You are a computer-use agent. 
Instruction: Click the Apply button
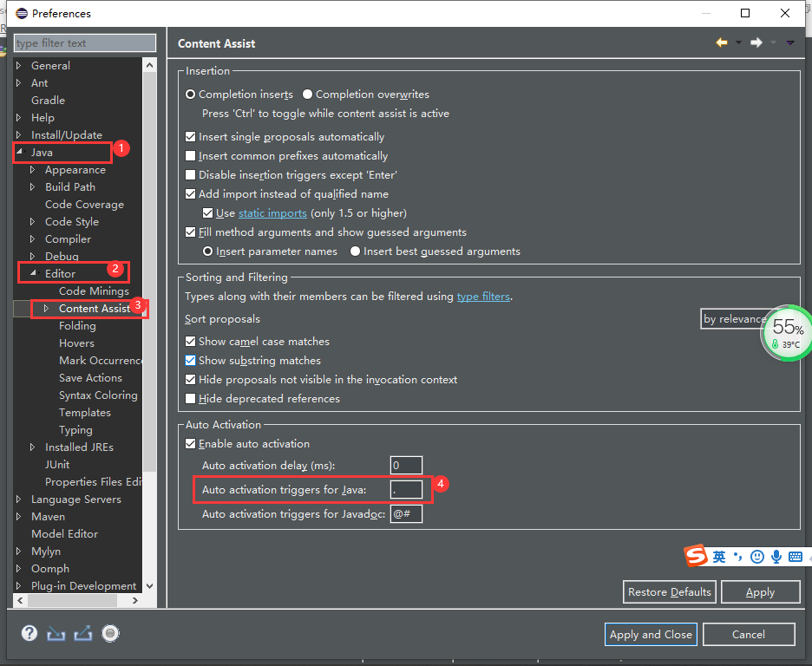tap(760, 592)
